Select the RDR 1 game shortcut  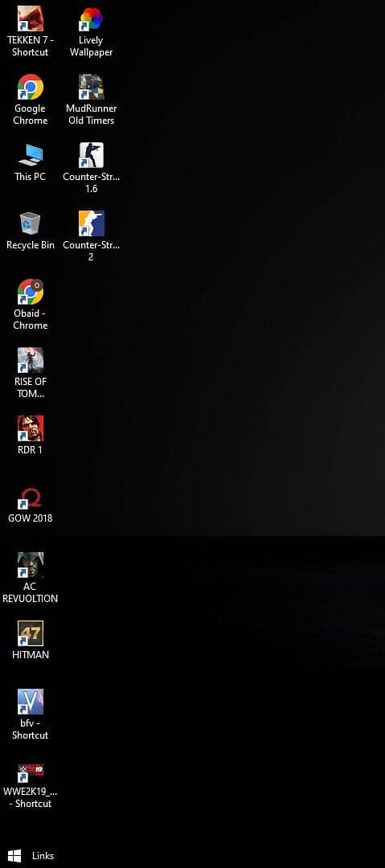pyautogui.click(x=31, y=428)
